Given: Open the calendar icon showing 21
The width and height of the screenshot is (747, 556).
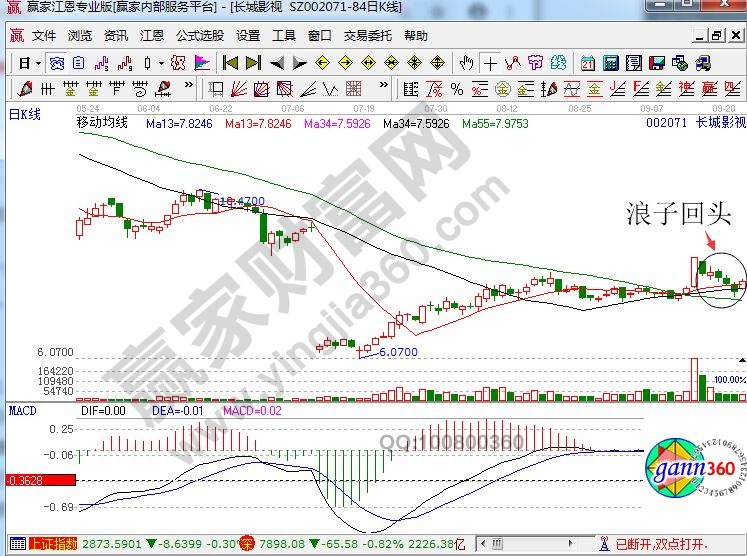Looking at the screenshot, I should coord(587,62).
